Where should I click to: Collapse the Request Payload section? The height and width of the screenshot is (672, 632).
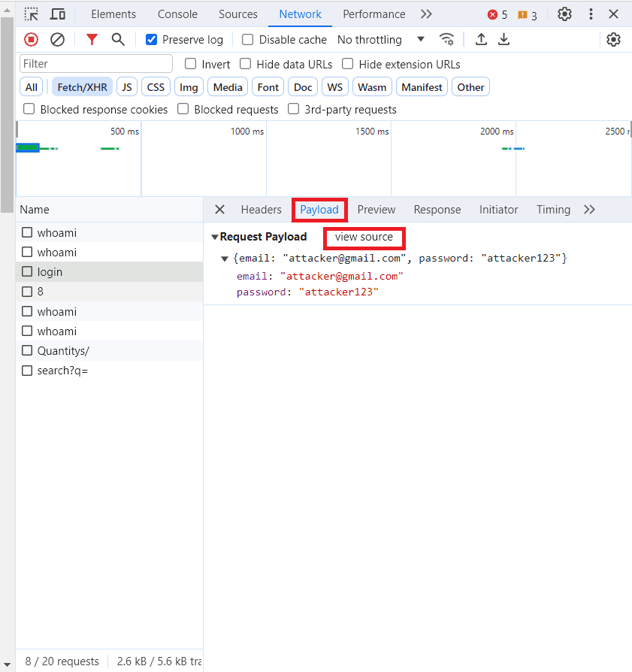click(215, 237)
